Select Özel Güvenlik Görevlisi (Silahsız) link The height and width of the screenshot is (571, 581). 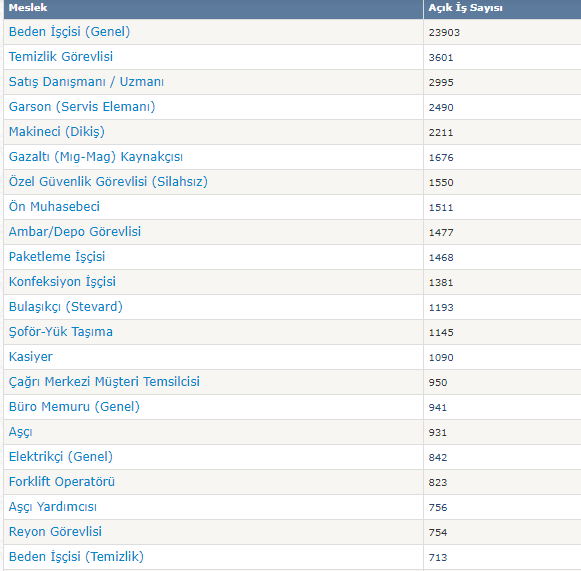tap(108, 182)
